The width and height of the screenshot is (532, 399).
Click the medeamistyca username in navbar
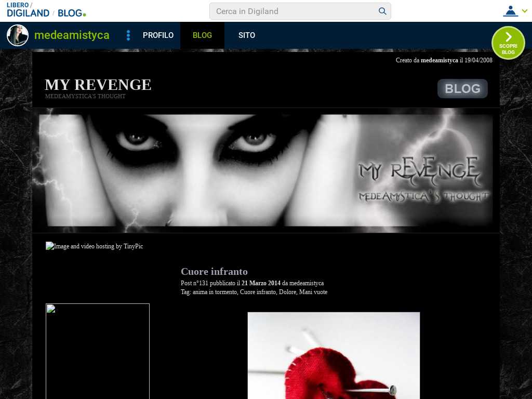click(72, 35)
